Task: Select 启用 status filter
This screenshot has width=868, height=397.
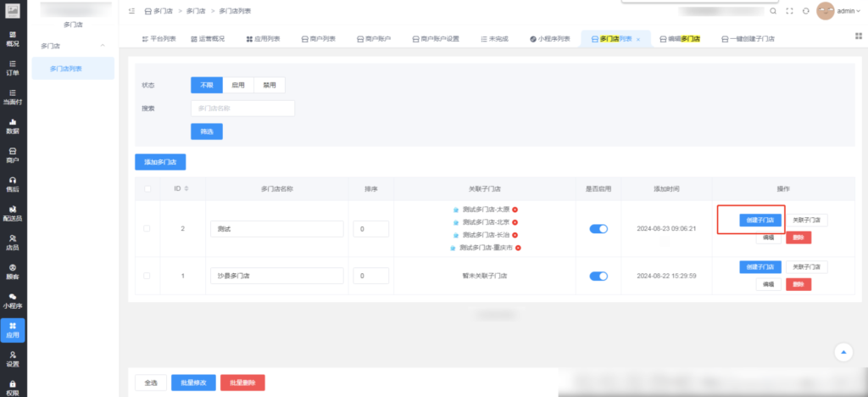Action: point(238,86)
